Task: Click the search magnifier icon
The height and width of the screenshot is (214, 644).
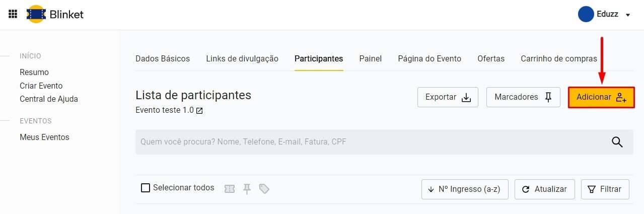Action: click(x=617, y=142)
